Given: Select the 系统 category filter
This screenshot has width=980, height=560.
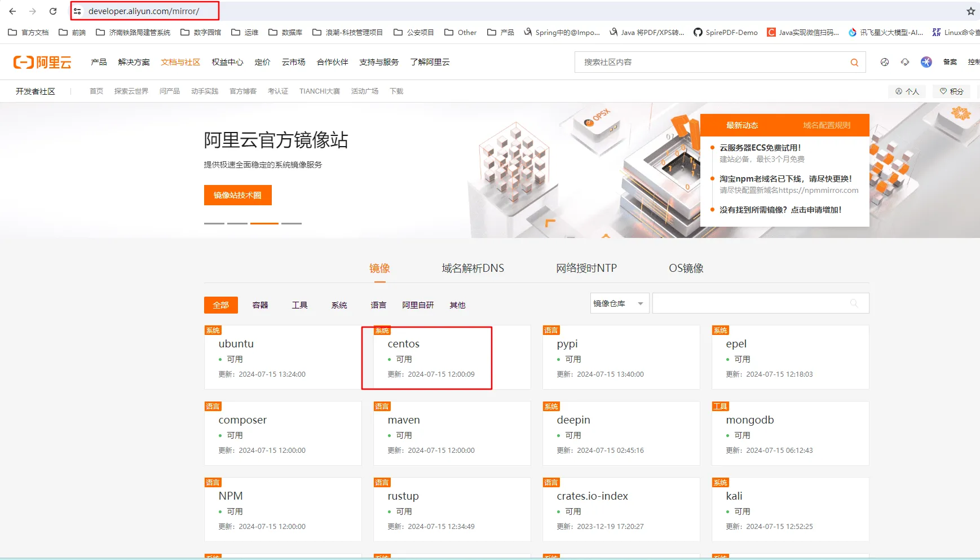Looking at the screenshot, I should (339, 305).
